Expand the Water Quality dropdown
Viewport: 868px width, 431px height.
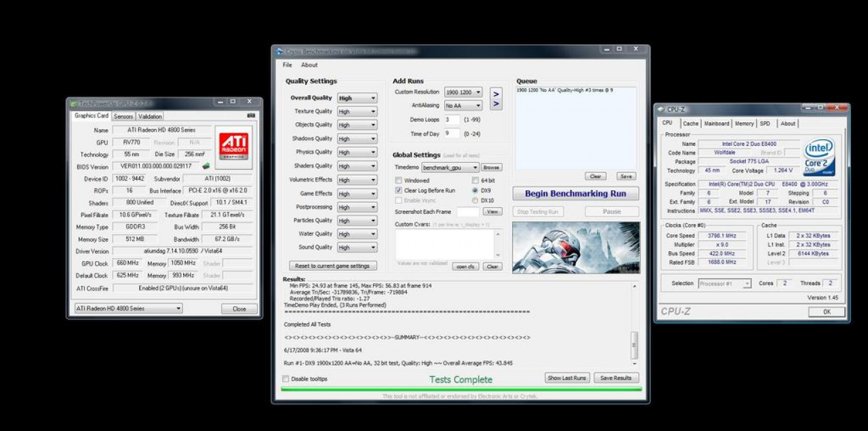tap(357, 234)
